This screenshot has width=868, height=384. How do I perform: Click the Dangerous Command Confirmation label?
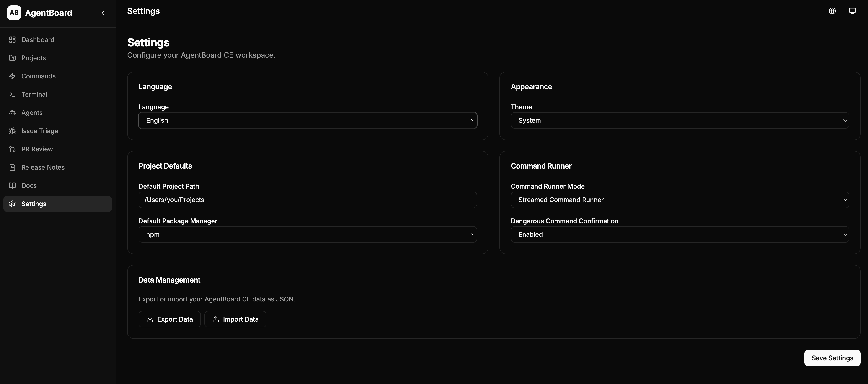click(564, 221)
